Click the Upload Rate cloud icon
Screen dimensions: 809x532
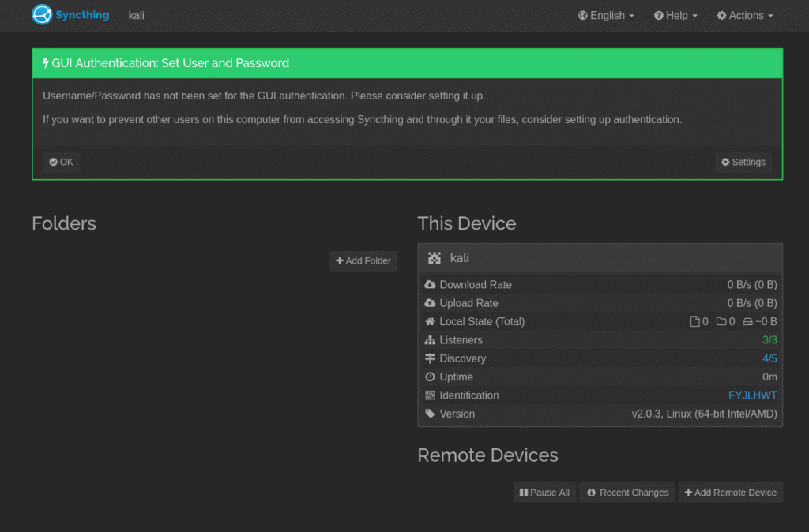click(x=430, y=303)
